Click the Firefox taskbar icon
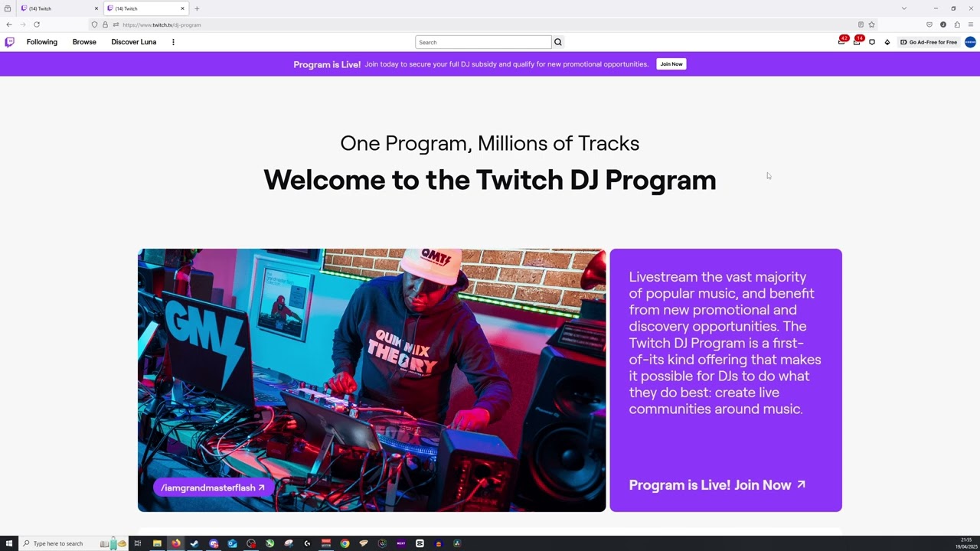Image resolution: width=980 pixels, height=551 pixels. point(176,543)
